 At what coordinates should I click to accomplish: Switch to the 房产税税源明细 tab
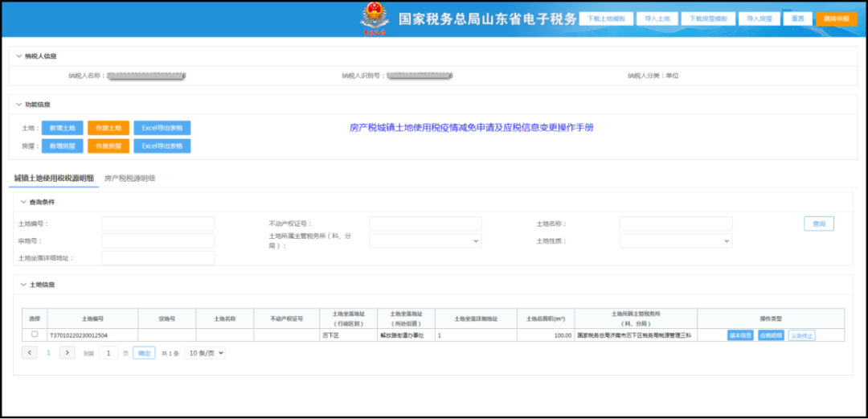pyautogui.click(x=129, y=178)
